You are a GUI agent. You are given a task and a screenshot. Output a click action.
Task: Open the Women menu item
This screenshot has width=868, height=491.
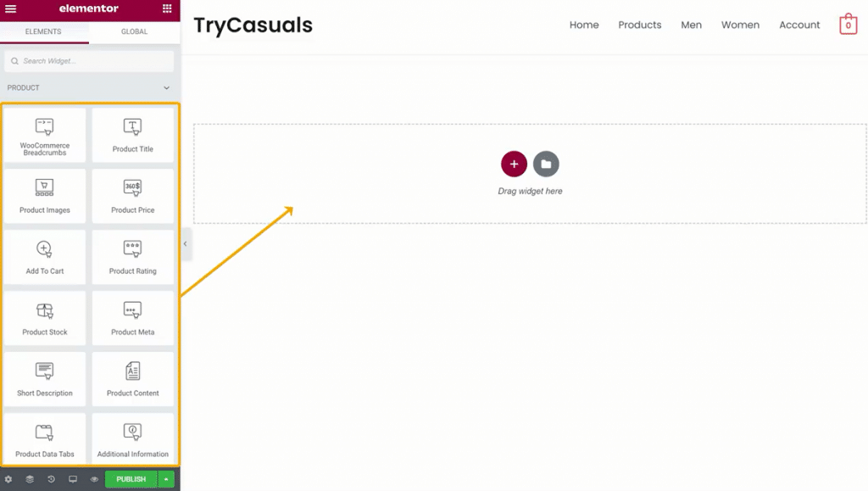(x=740, y=25)
